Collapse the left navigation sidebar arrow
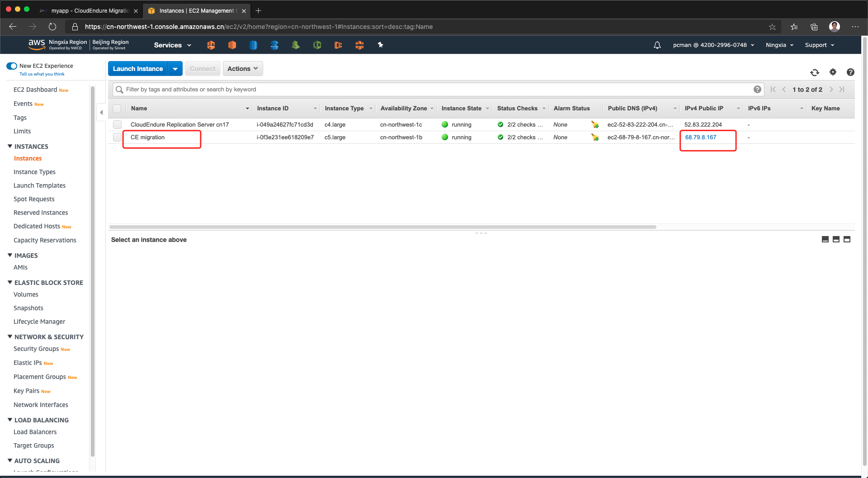 [x=101, y=112]
